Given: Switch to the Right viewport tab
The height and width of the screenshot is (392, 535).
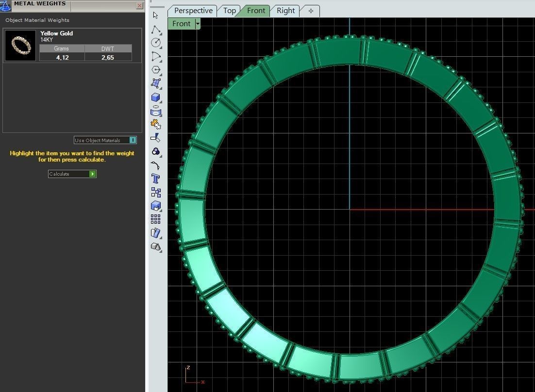Looking at the screenshot, I should [285, 11].
